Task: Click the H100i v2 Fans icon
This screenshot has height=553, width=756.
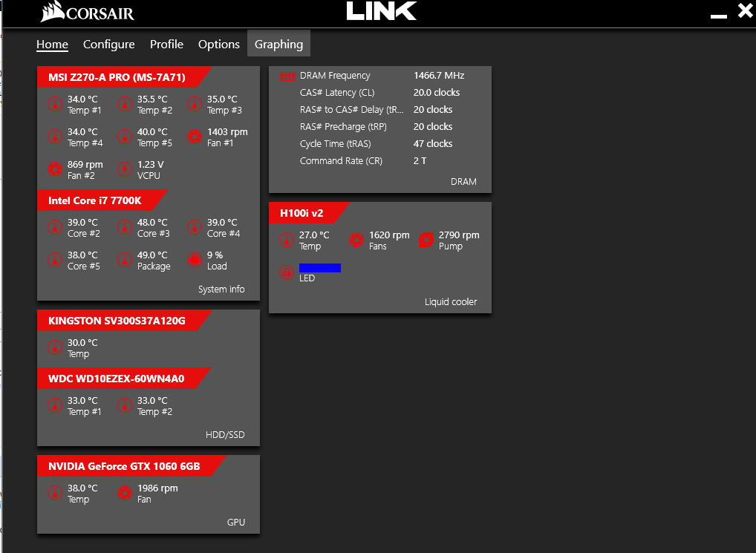Action: [x=356, y=240]
